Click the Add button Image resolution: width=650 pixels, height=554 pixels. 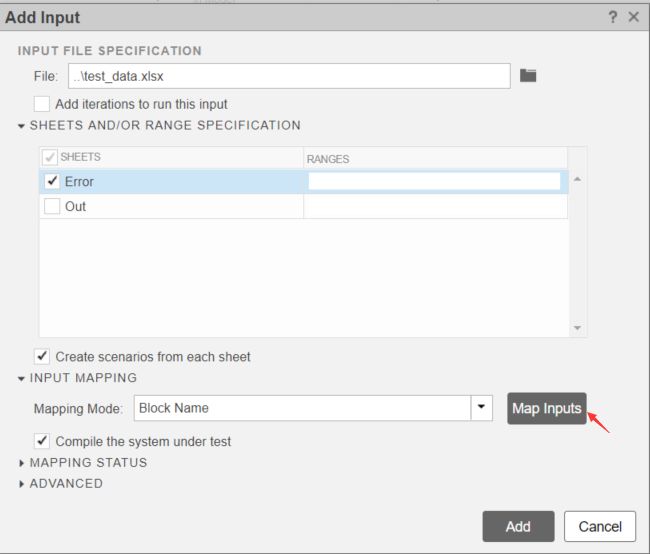[518, 526]
